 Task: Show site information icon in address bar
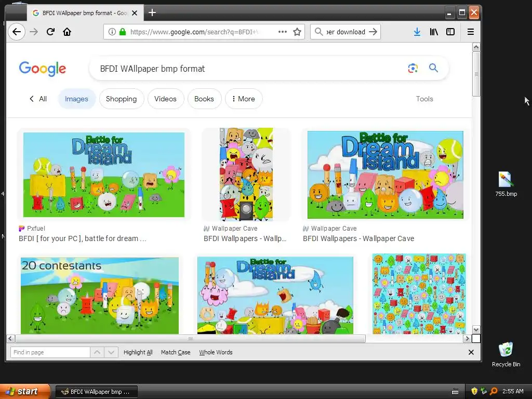(112, 32)
